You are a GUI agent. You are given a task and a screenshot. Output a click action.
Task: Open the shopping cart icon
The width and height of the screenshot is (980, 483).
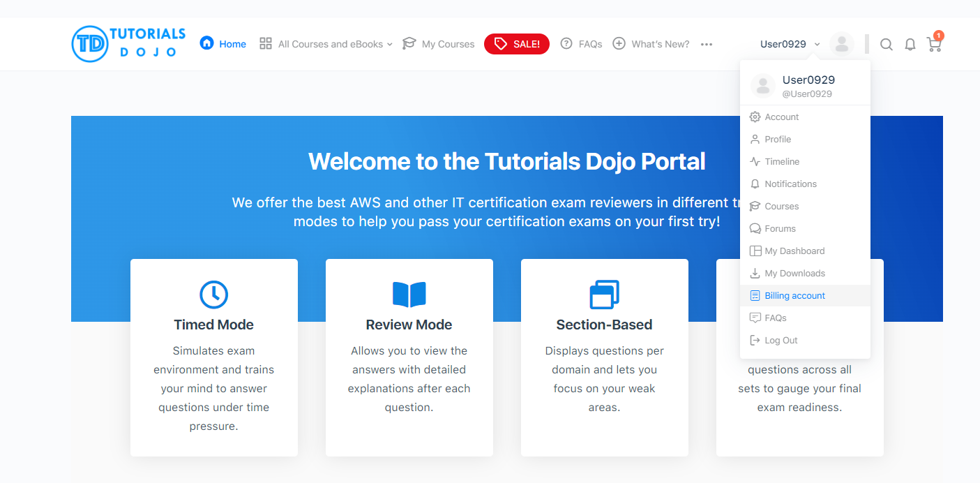point(933,45)
